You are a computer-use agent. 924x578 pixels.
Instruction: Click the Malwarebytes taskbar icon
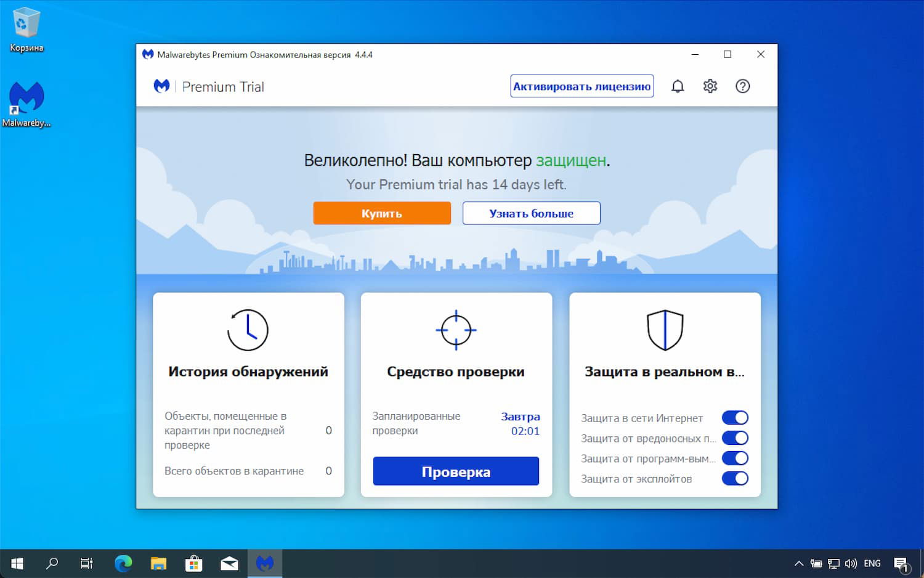click(x=265, y=563)
